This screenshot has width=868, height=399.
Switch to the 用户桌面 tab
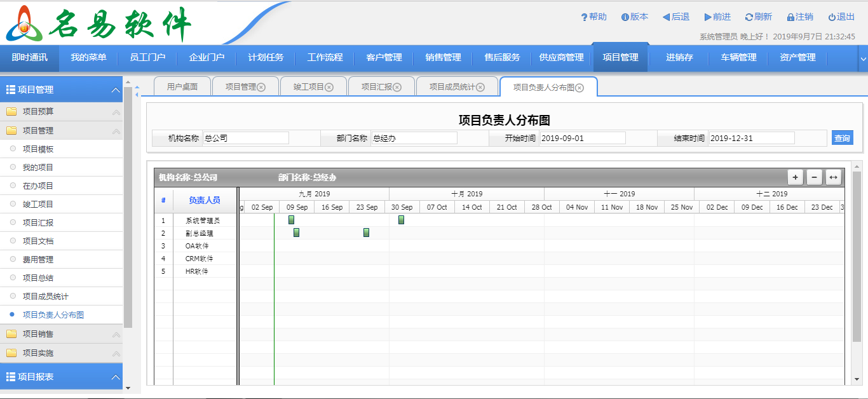click(182, 87)
